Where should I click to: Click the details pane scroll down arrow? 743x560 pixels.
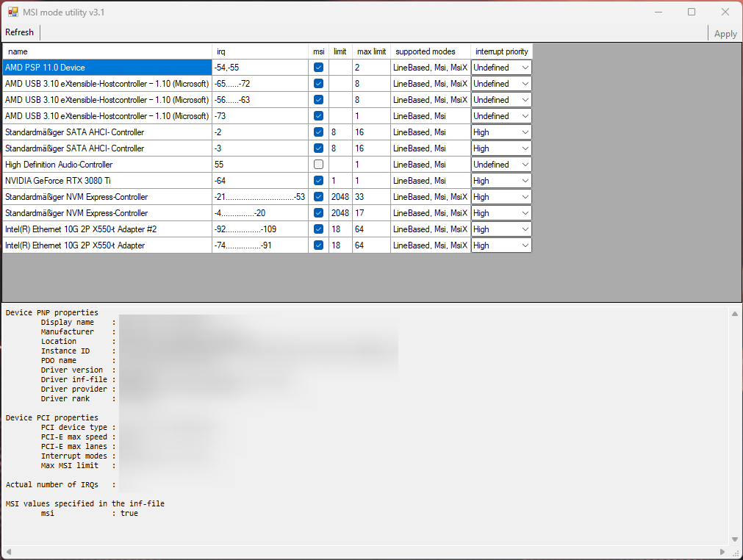point(734,539)
